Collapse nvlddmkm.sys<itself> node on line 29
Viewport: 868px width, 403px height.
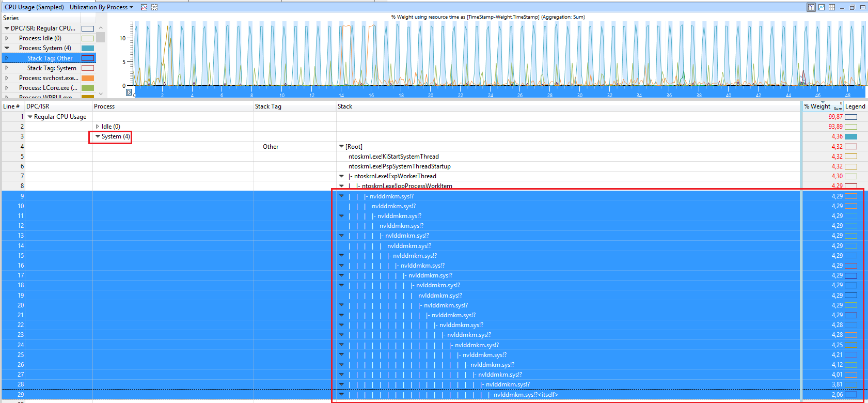(341, 394)
